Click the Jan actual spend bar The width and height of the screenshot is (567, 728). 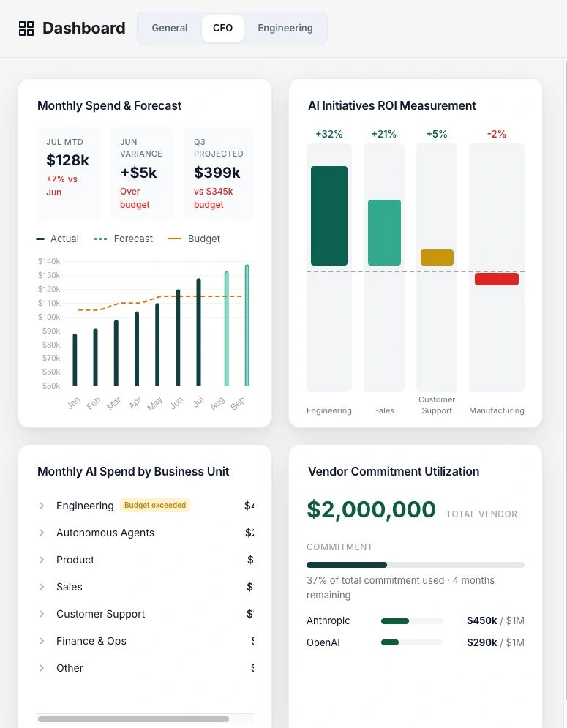point(75,360)
